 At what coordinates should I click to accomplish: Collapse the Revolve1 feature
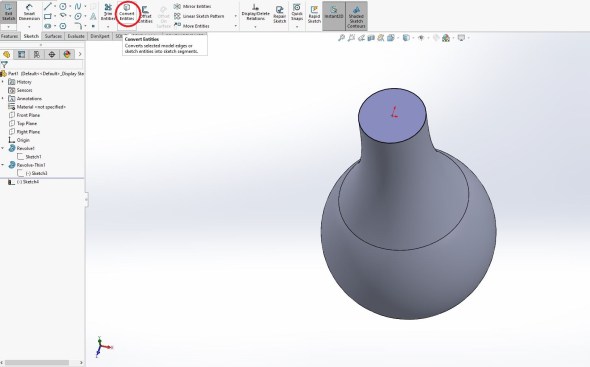point(3,148)
